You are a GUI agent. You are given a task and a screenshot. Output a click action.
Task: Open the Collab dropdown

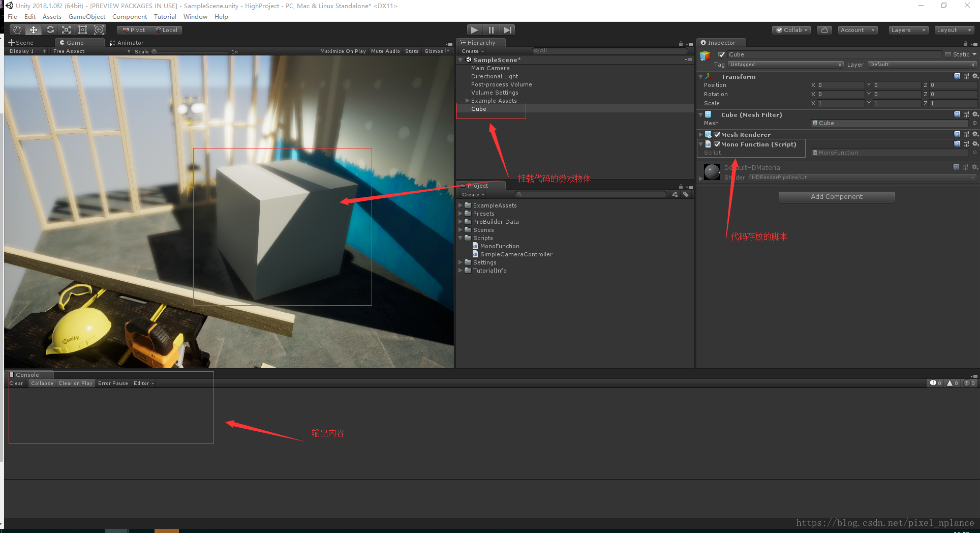tap(791, 30)
